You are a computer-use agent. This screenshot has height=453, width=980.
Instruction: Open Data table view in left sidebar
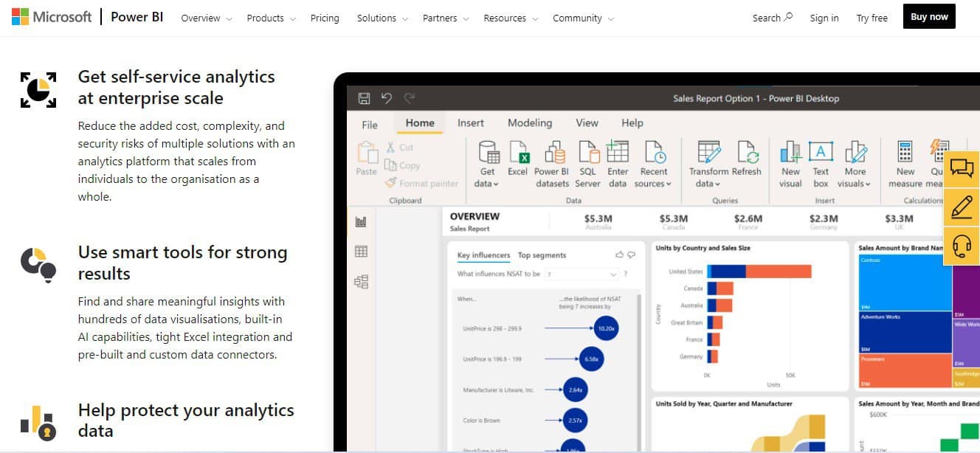click(x=361, y=252)
